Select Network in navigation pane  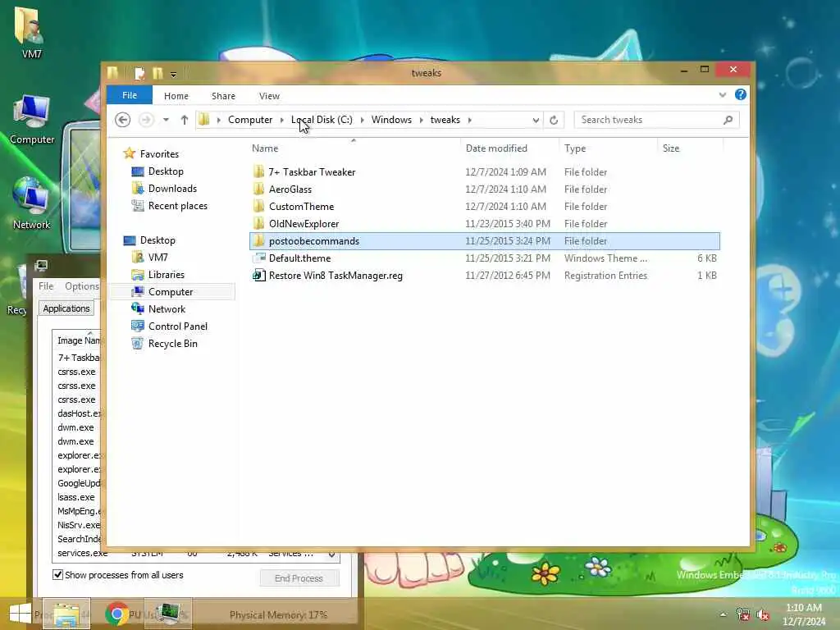[167, 309]
